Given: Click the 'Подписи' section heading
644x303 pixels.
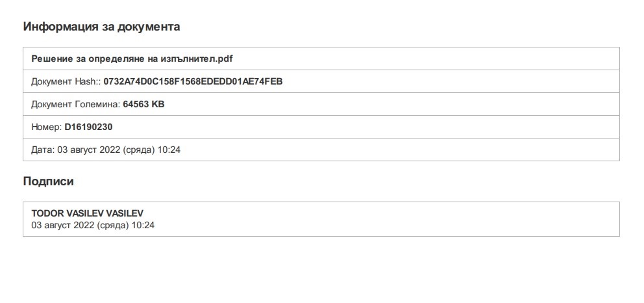Looking at the screenshot, I should pyautogui.click(x=48, y=181).
